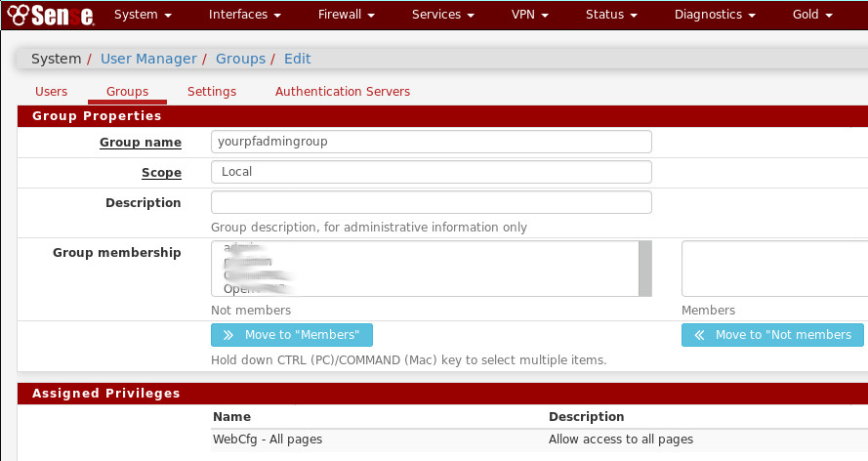Switch to the Settings tab

click(x=212, y=91)
